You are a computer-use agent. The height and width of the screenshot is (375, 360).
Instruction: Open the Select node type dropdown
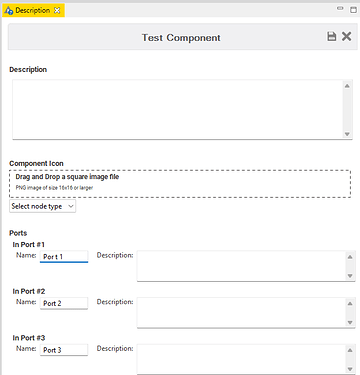tap(42, 206)
